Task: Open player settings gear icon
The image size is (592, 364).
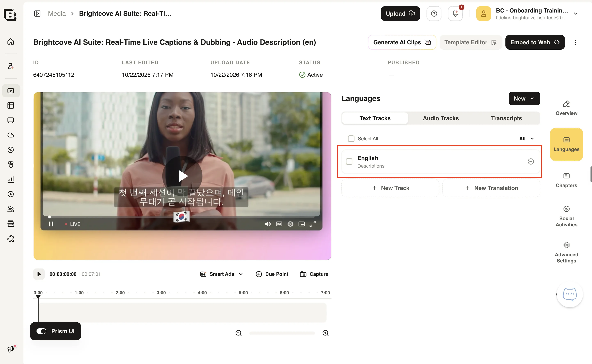Action: (290, 224)
